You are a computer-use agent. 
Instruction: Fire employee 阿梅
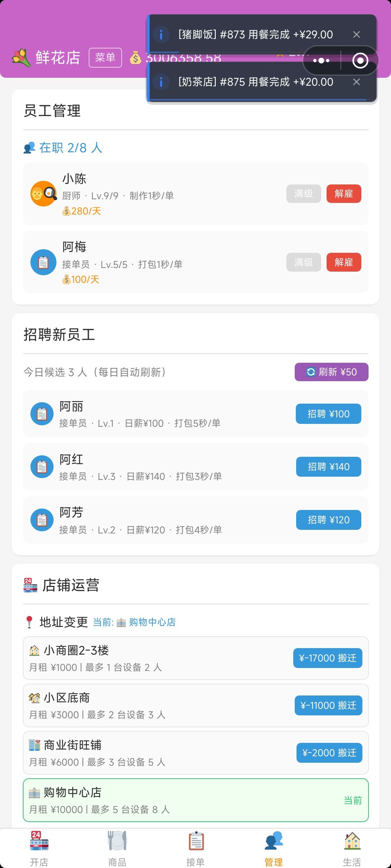click(x=344, y=262)
